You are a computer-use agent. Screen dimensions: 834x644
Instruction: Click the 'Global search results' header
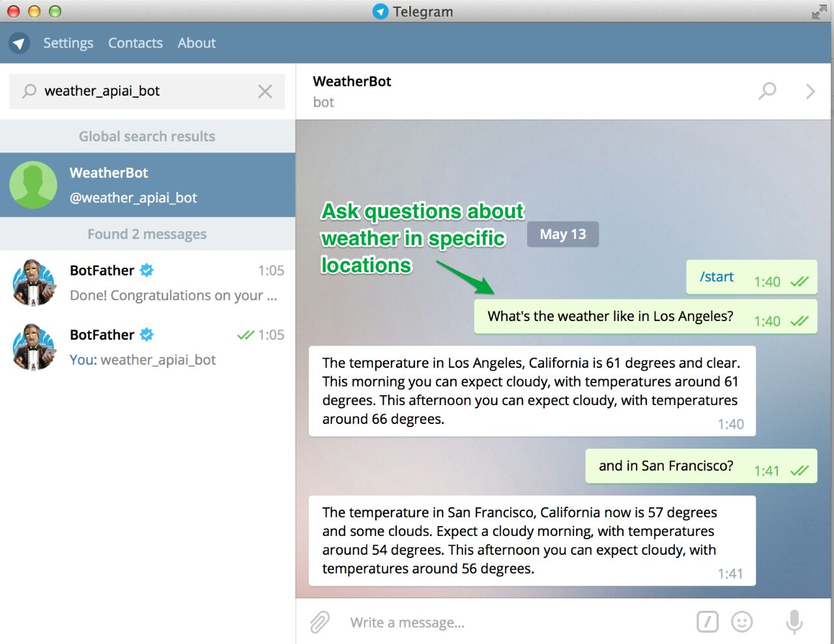click(x=147, y=137)
